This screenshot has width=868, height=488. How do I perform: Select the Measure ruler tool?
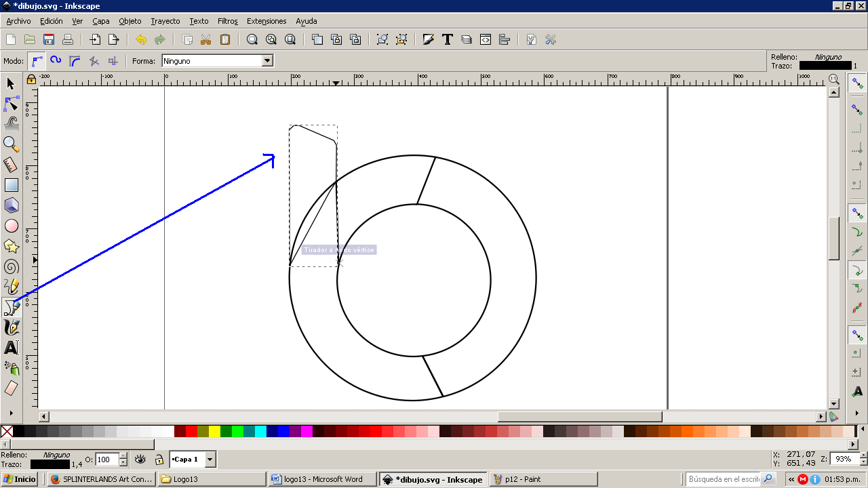(11, 165)
